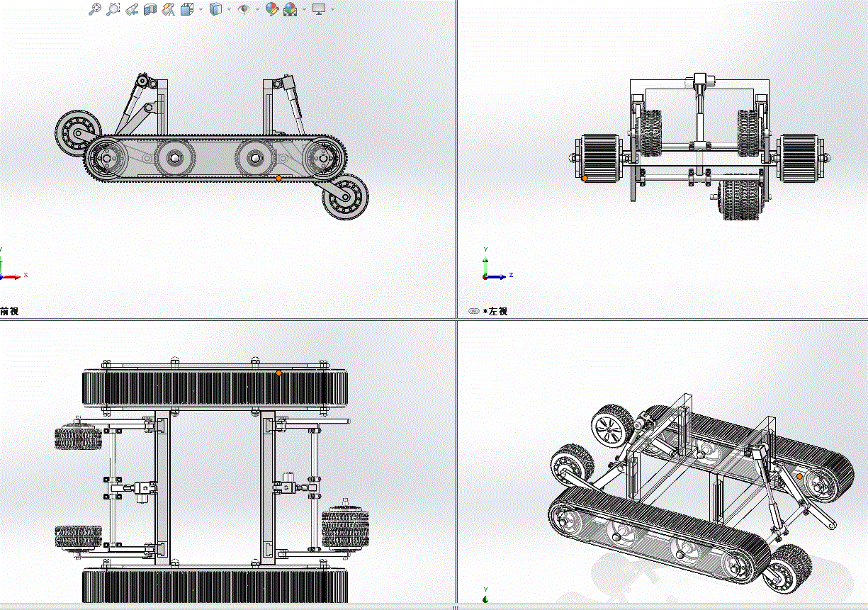Open the Display Style dropdown arrow
Viewport: 868px width, 610px height.
(229, 9)
